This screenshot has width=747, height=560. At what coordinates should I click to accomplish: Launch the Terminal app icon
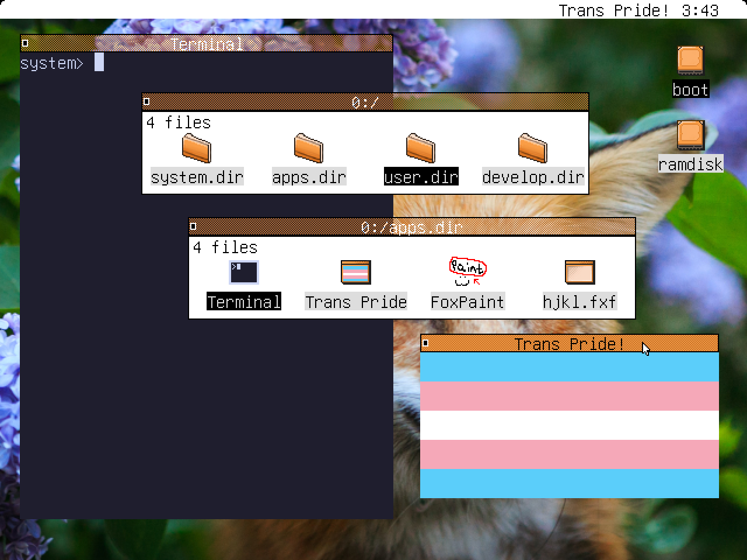coord(244,272)
